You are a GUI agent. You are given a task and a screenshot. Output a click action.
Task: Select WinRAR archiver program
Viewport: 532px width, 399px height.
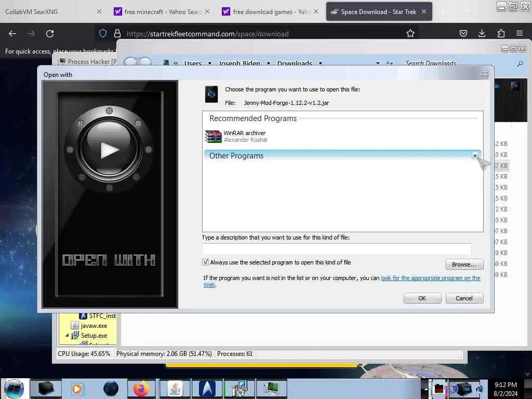(x=342, y=136)
